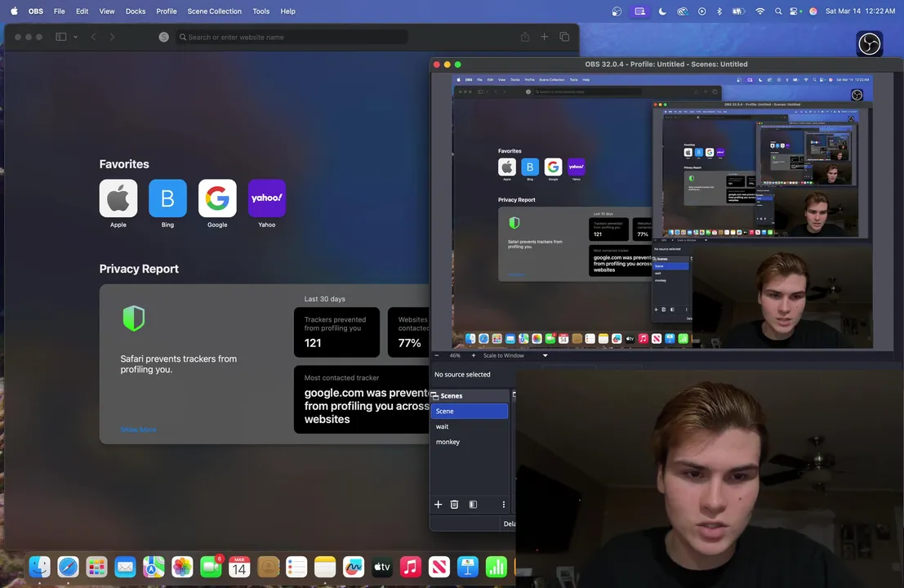Open the View menu
Screen dimensions: 904x588
click(x=107, y=11)
